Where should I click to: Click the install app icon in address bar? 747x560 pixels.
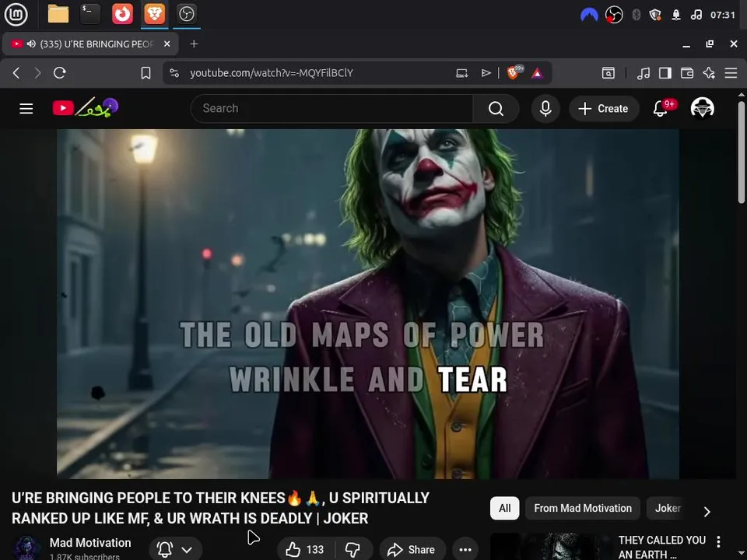coord(461,73)
